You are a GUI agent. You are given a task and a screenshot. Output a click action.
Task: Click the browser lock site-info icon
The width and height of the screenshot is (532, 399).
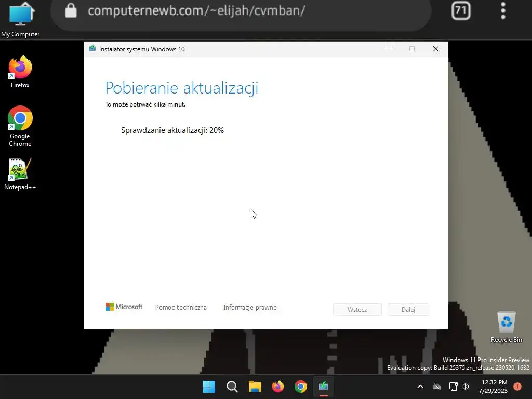(x=71, y=10)
